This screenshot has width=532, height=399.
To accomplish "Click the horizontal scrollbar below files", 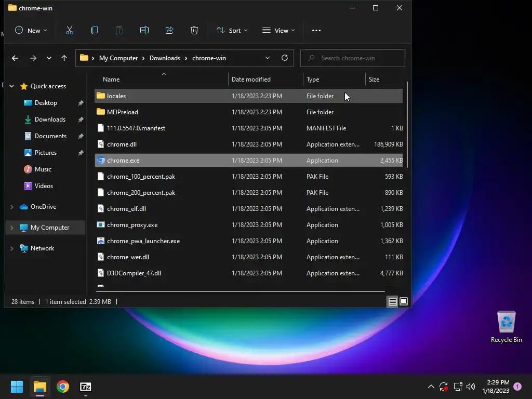I will pyautogui.click(x=240, y=291).
